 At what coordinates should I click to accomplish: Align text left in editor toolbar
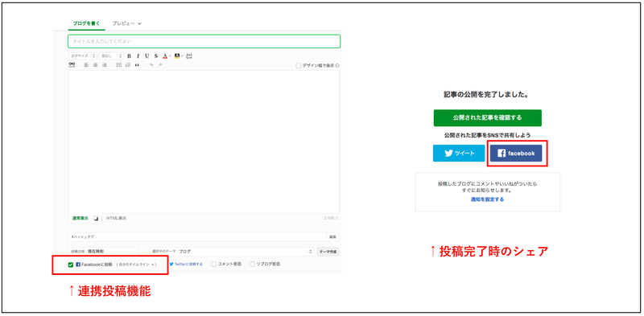pos(86,65)
